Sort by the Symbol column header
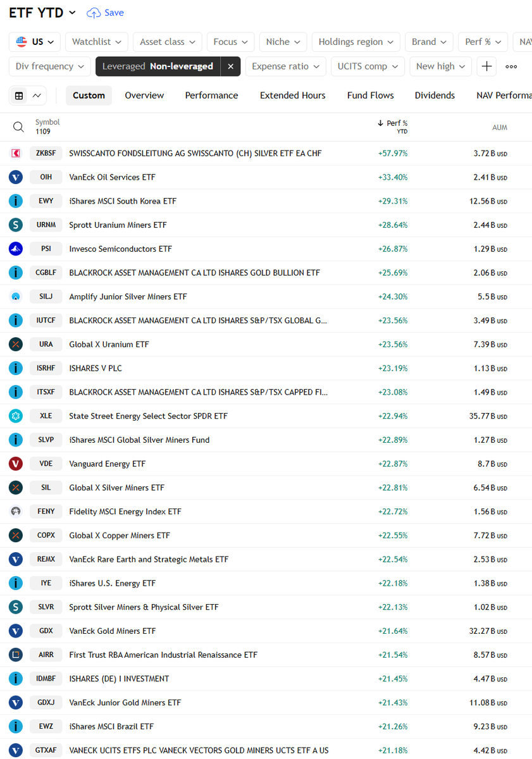 (x=47, y=122)
